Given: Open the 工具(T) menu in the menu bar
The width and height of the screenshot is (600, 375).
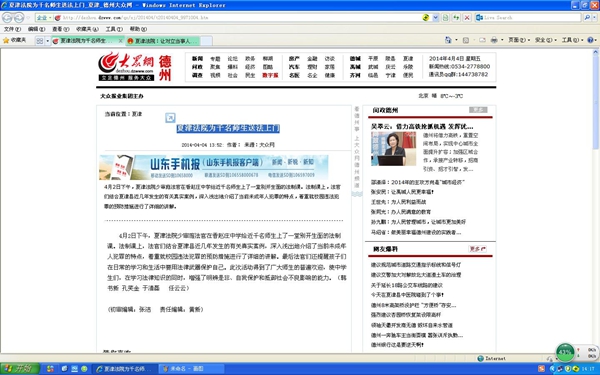Looking at the screenshot, I should pos(114,29).
